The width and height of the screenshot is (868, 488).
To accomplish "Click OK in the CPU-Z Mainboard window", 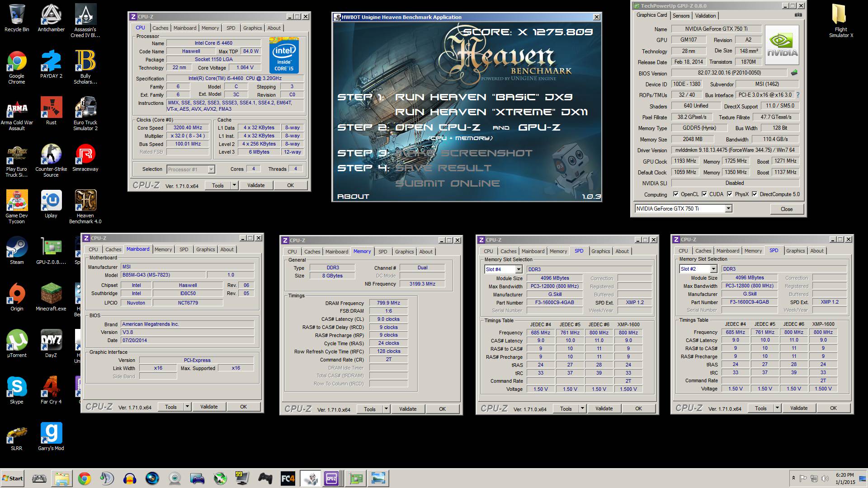I will (x=243, y=407).
